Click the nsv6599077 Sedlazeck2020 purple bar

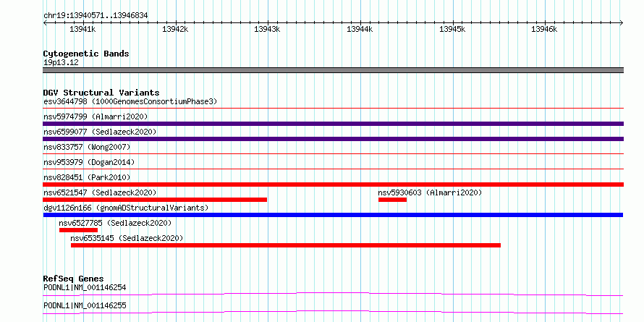click(334, 139)
